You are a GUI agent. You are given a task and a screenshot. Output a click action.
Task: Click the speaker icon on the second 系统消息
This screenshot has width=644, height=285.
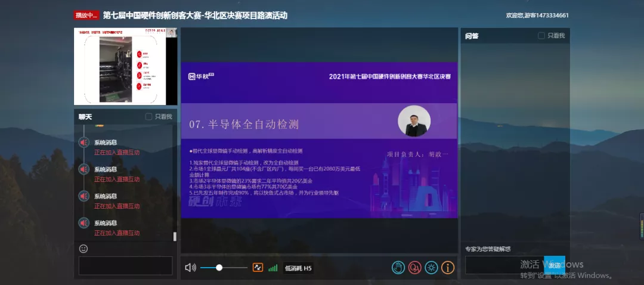[x=84, y=169]
